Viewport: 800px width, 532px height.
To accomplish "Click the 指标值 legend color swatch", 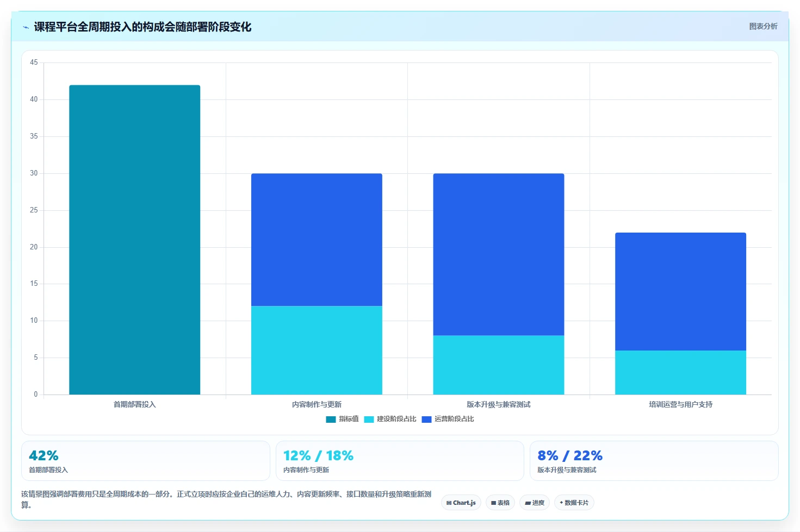I will [331, 419].
